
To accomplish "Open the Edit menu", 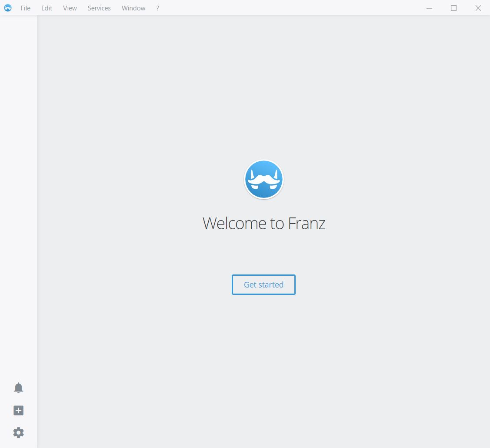I will pos(47,8).
